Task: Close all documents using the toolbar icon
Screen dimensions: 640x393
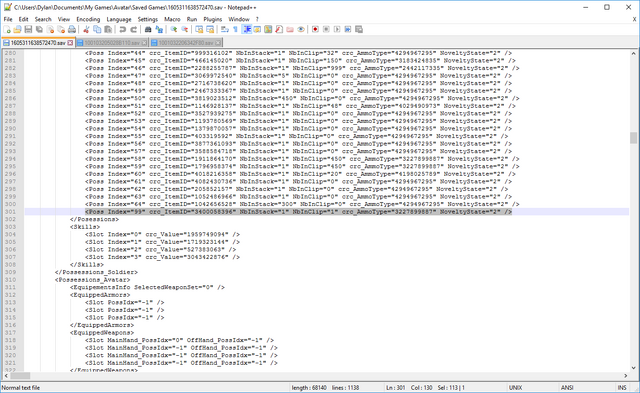Action: tap(61, 29)
